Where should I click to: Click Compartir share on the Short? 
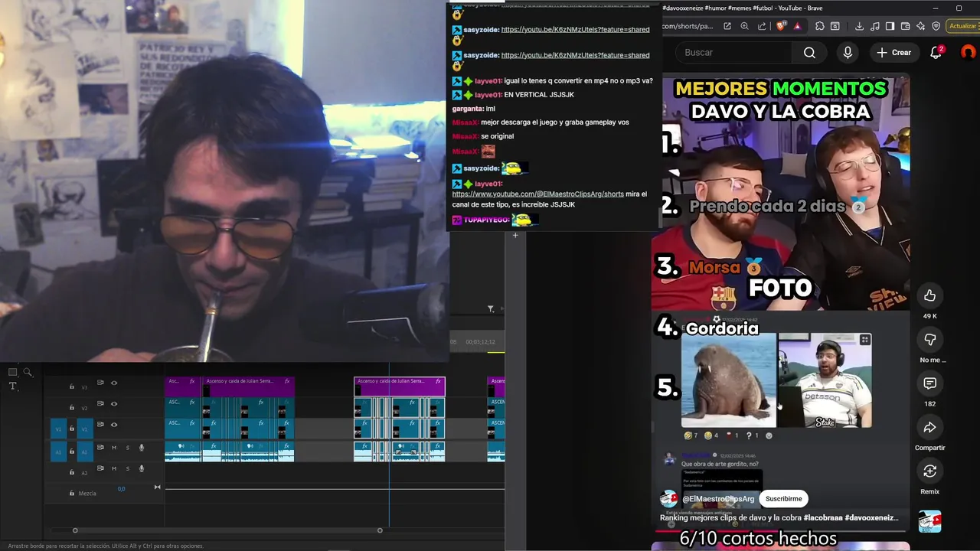coord(929,427)
